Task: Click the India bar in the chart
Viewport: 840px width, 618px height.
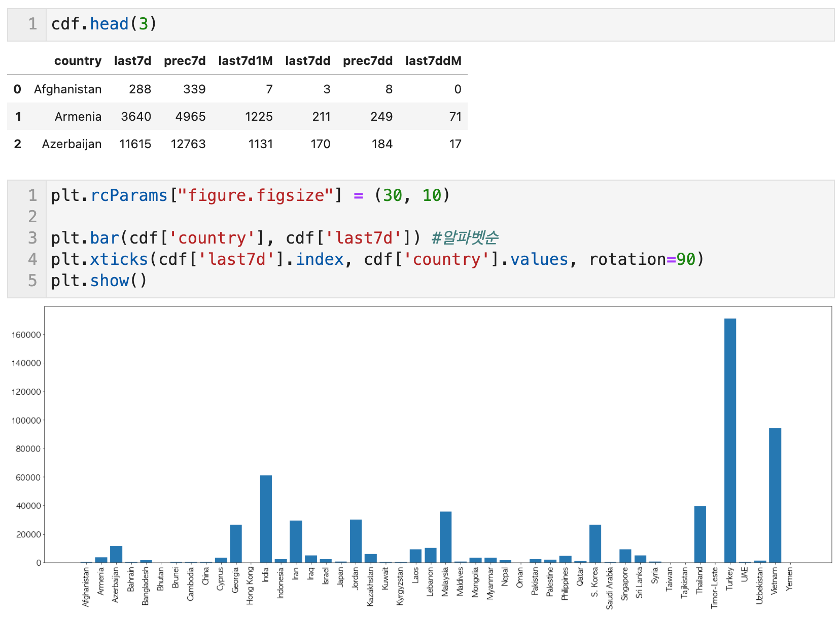Action: 266,519
